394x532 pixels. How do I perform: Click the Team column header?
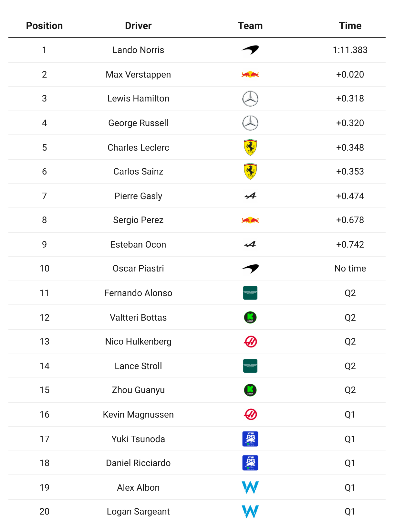click(250, 26)
